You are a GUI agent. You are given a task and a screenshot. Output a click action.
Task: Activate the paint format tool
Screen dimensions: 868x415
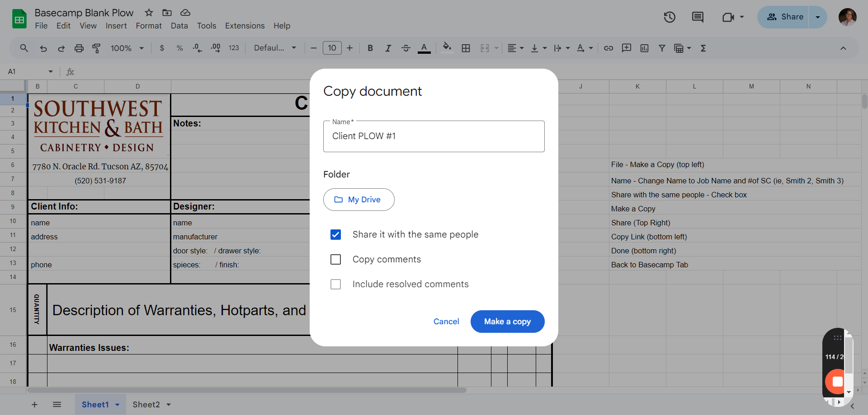[96, 48]
